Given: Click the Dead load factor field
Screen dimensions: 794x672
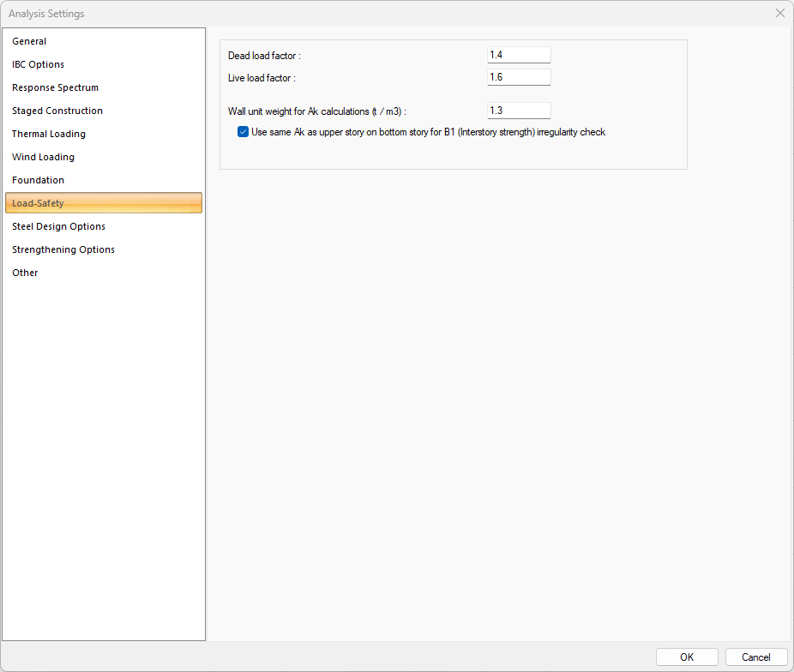Looking at the screenshot, I should coord(518,55).
